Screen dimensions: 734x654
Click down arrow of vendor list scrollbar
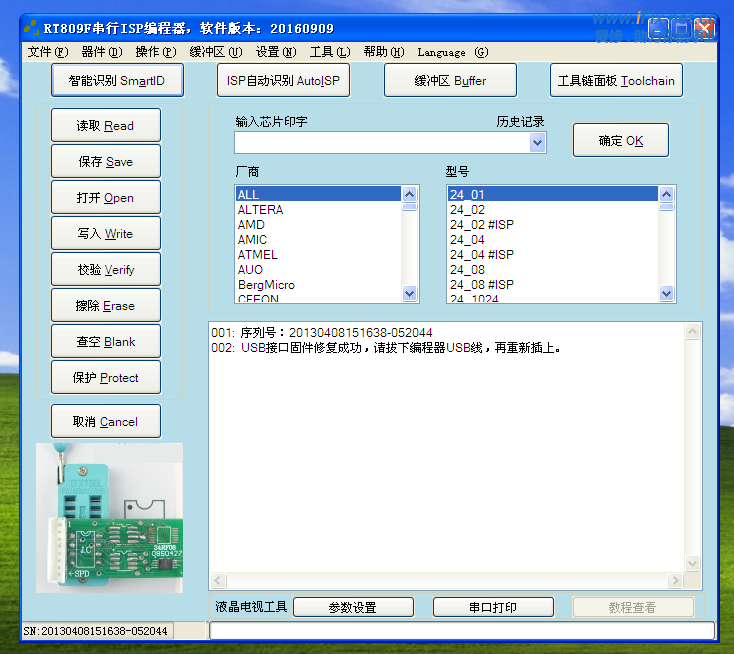pyautogui.click(x=410, y=294)
